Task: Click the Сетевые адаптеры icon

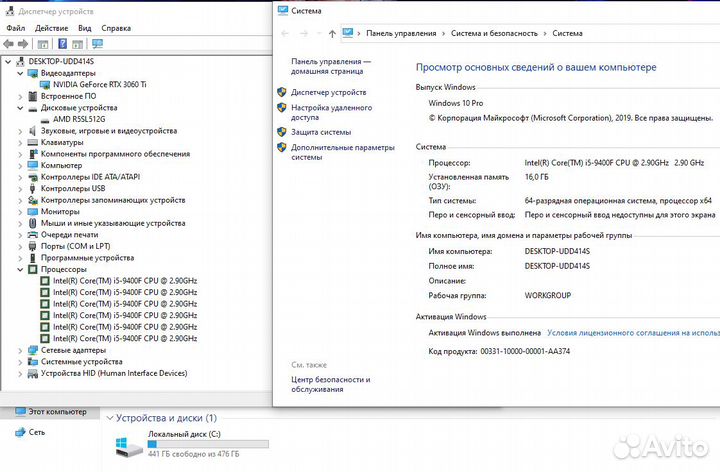Action: click(x=33, y=350)
